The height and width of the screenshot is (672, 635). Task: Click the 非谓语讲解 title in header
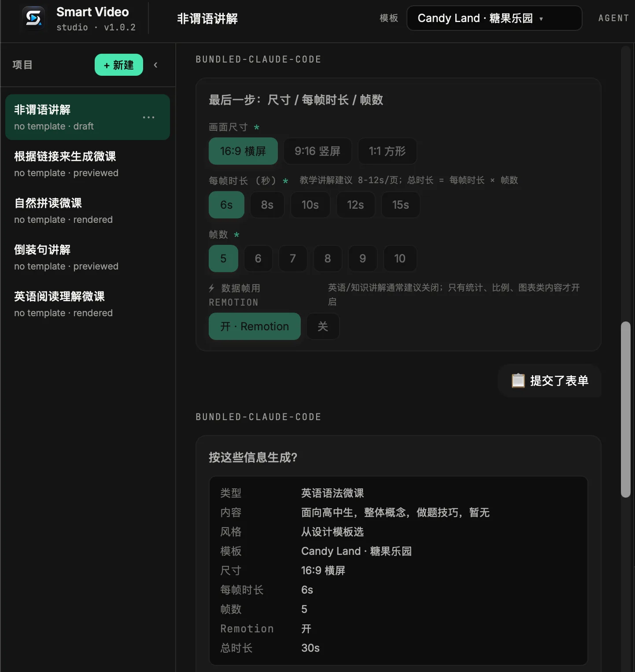[x=207, y=18]
